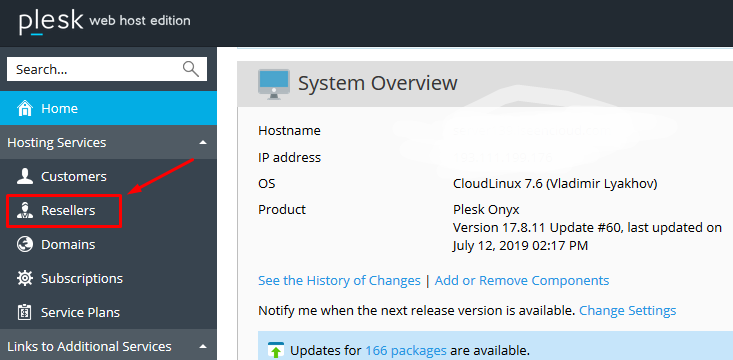Viewport: 733px width, 360px height.
Task: Click the Plesk logo in header
Action: (x=51, y=22)
